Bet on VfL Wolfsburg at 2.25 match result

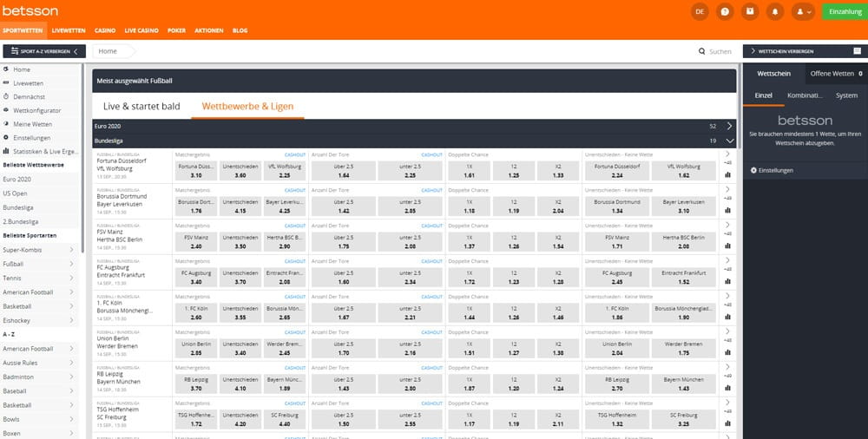coord(285,171)
